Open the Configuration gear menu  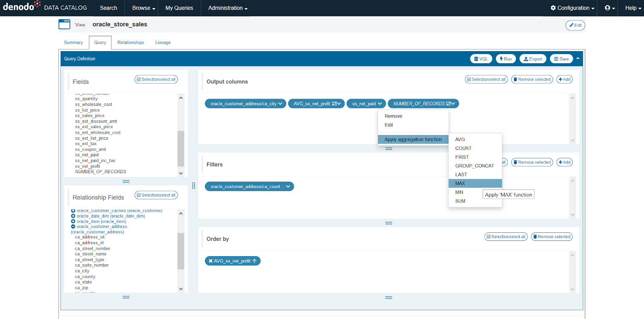pos(572,8)
